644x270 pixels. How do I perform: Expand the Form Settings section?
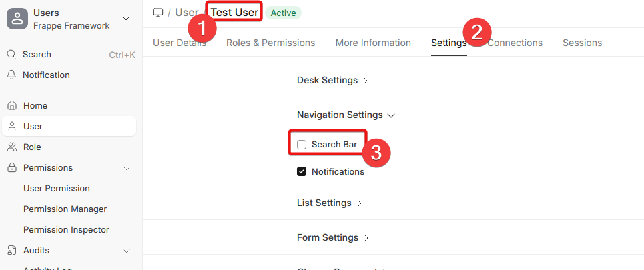pyautogui.click(x=332, y=238)
